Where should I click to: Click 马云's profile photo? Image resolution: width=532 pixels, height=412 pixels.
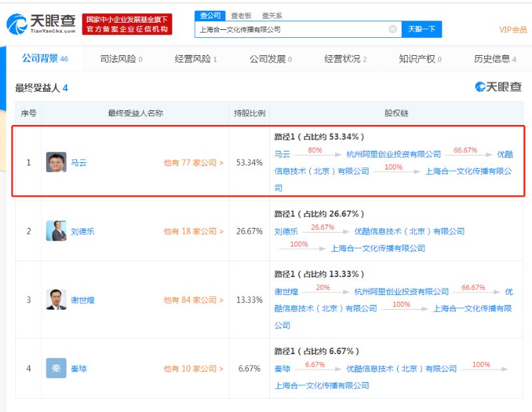click(x=57, y=162)
